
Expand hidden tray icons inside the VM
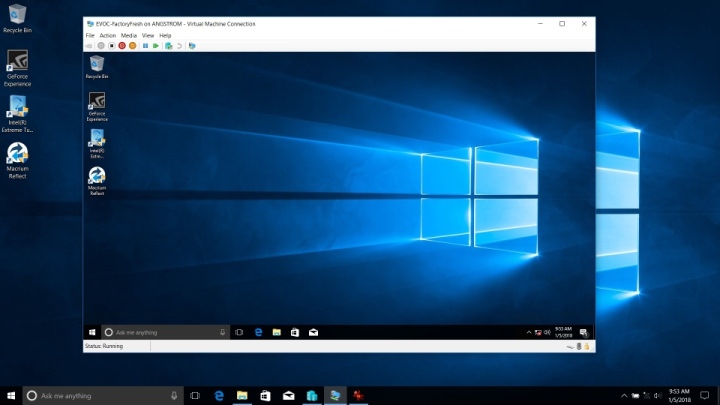click(x=529, y=332)
